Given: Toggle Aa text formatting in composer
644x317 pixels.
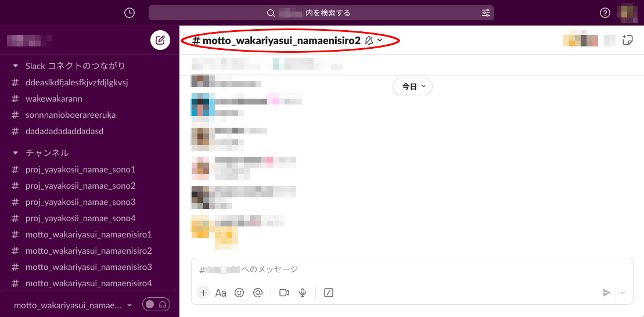Looking at the screenshot, I should pos(221,293).
